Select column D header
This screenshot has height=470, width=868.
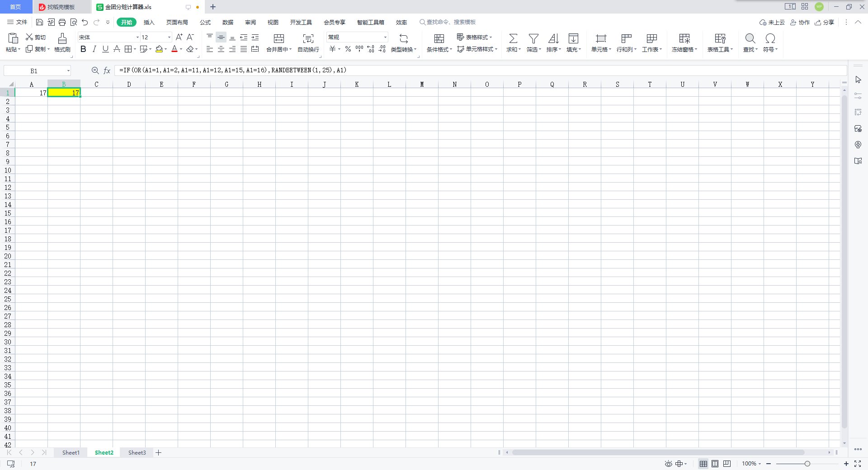129,84
